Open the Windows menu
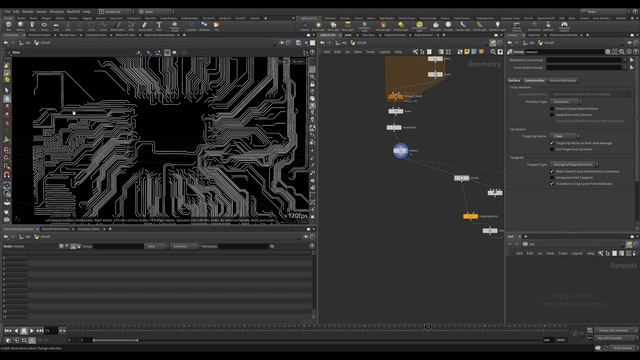Image resolution: width=640 pixels, height=360 pixels. [57, 12]
